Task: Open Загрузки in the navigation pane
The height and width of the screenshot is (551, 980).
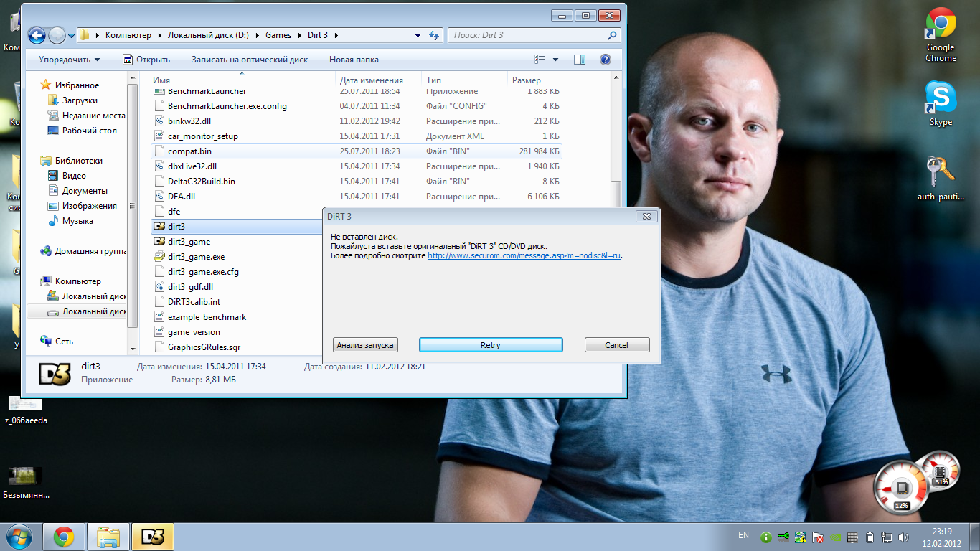Action: pyautogui.click(x=80, y=100)
